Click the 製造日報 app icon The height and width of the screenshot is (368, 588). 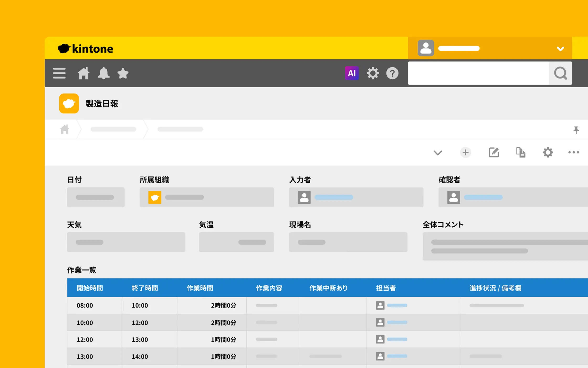click(x=69, y=103)
